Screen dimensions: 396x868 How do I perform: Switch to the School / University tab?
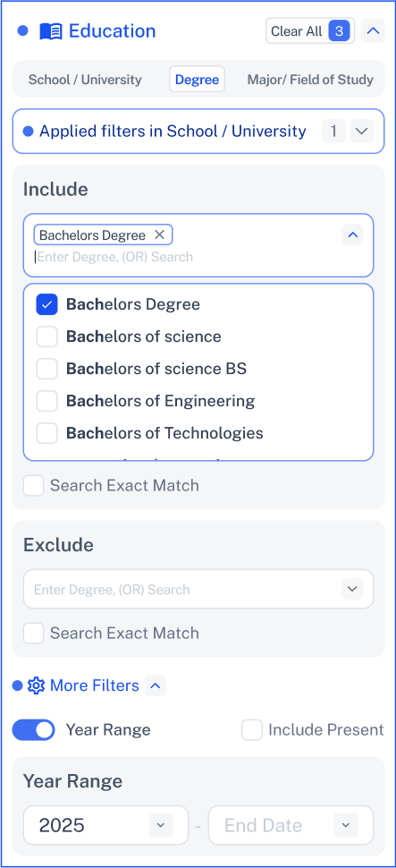85,79
